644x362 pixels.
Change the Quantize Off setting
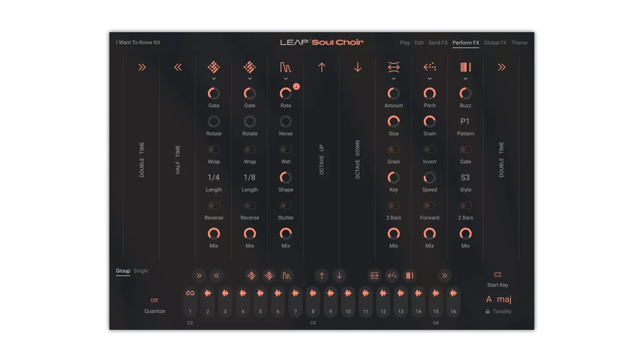coord(154,300)
